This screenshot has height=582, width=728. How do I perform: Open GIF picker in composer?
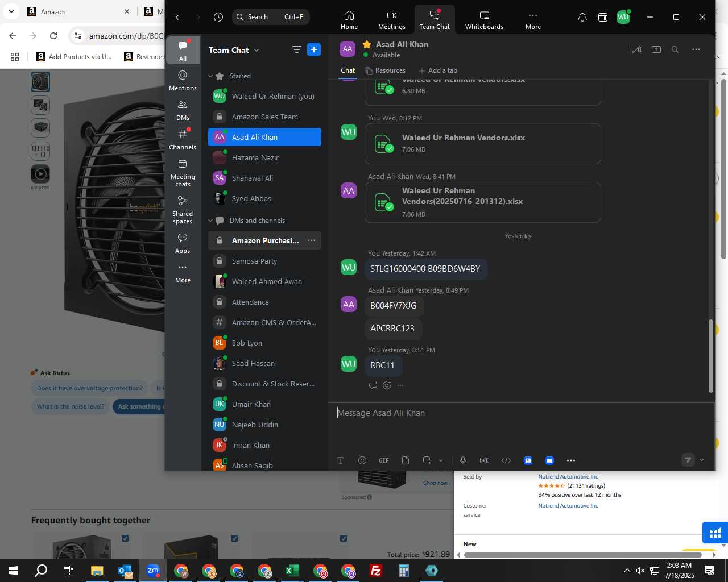point(384,460)
